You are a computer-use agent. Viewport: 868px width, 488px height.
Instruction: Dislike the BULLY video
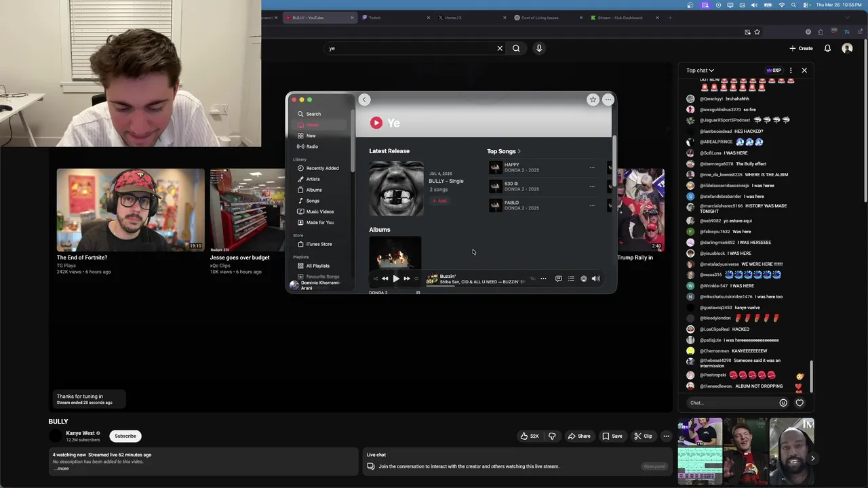(552, 436)
